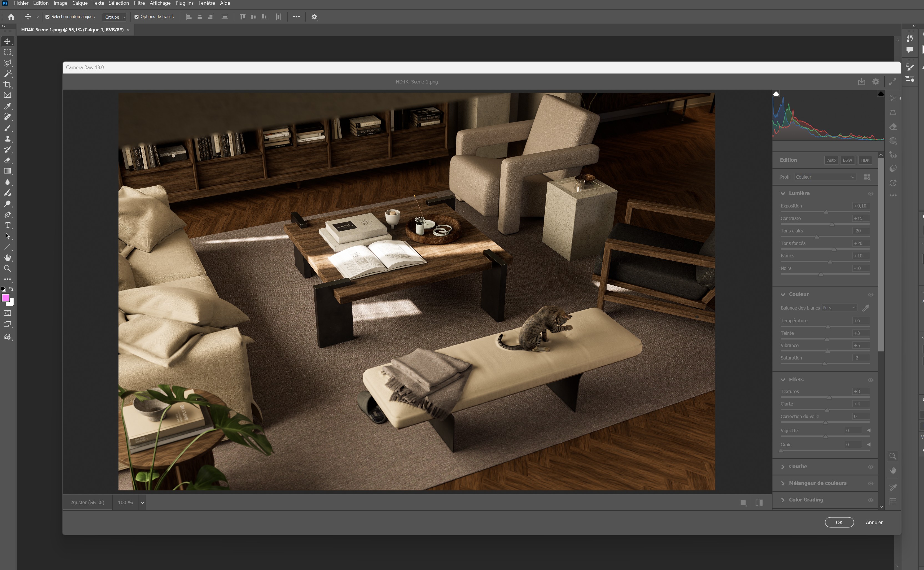The image size is (924, 570).
Task: Toggle Sélection automatique checkbox
Action: pyautogui.click(x=47, y=17)
